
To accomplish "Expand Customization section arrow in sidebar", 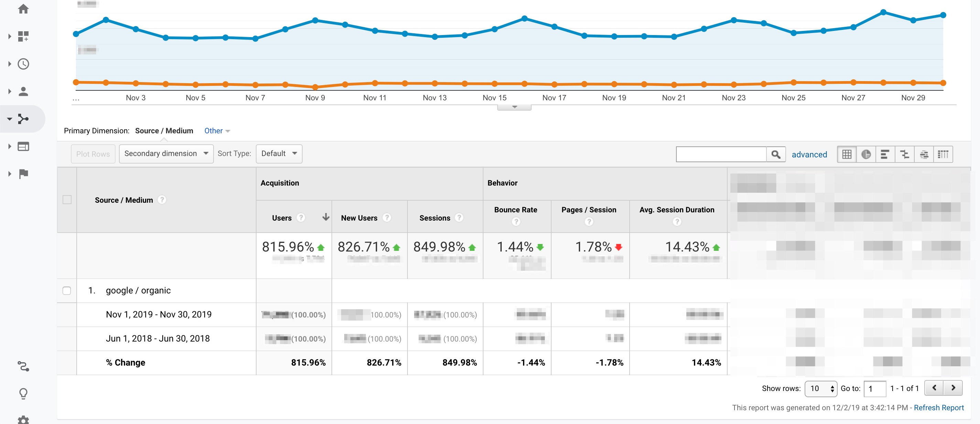I will (x=10, y=36).
